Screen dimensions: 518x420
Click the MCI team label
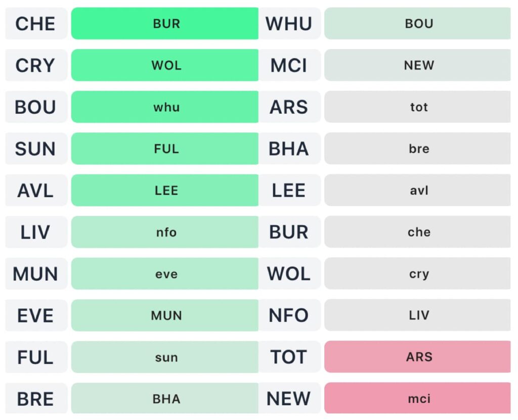289,66
